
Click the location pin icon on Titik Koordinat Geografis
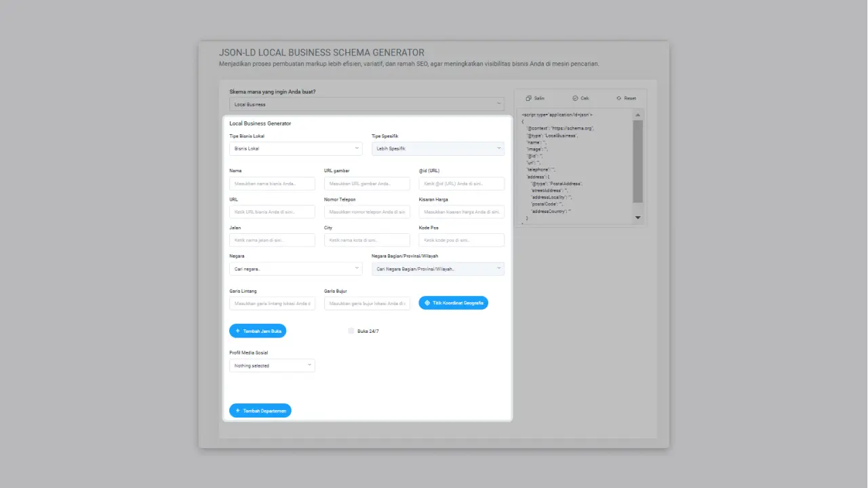[426, 303]
